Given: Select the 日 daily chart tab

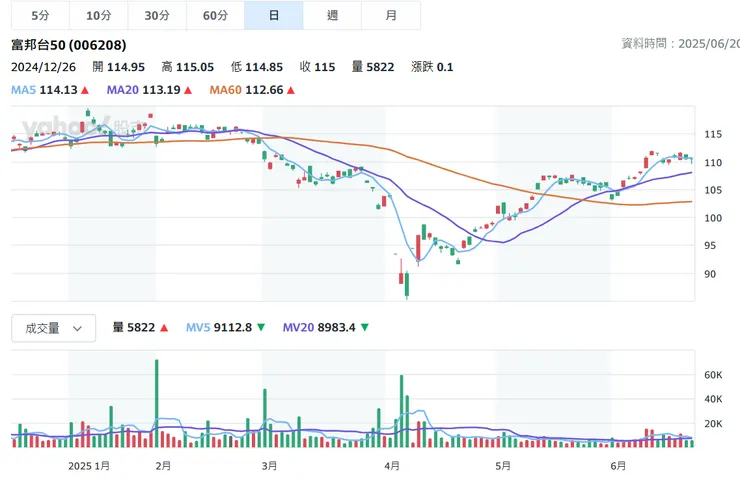Looking at the screenshot, I should click(273, 15).
